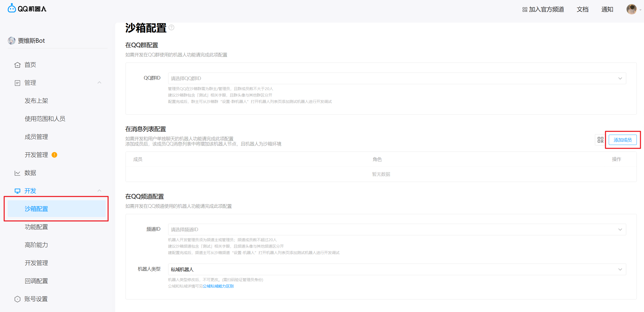Screen dimensions: 644x312
Task: Click the QQ机器人 logo icon
Action: (x=12, y=8)
